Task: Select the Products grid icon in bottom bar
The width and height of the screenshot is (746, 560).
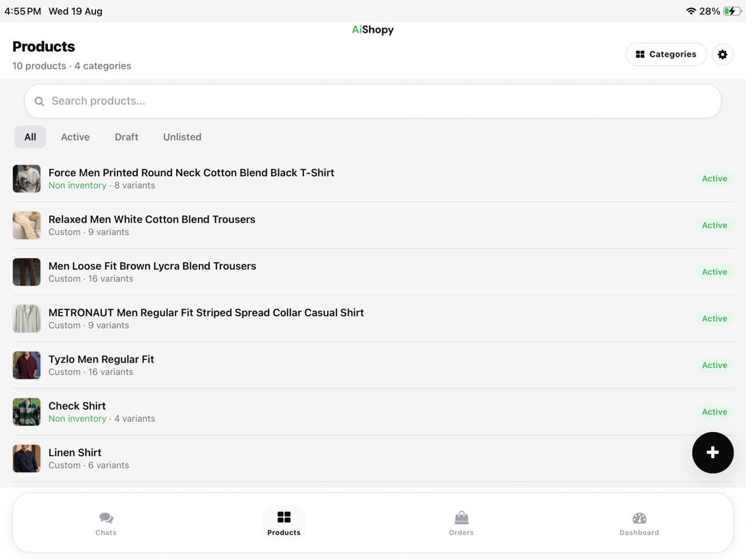Action: (284, 517)
